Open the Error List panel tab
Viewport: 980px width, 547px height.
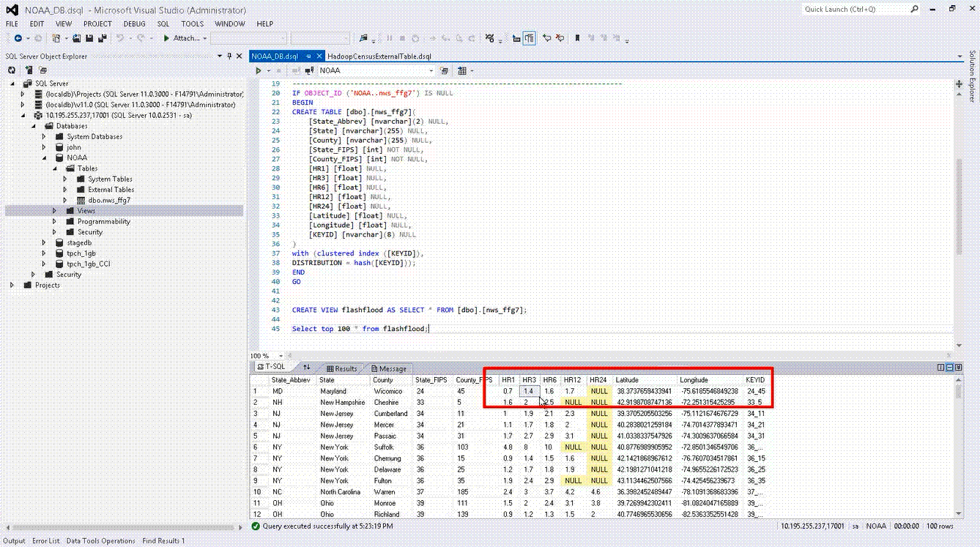pos(45,541)
